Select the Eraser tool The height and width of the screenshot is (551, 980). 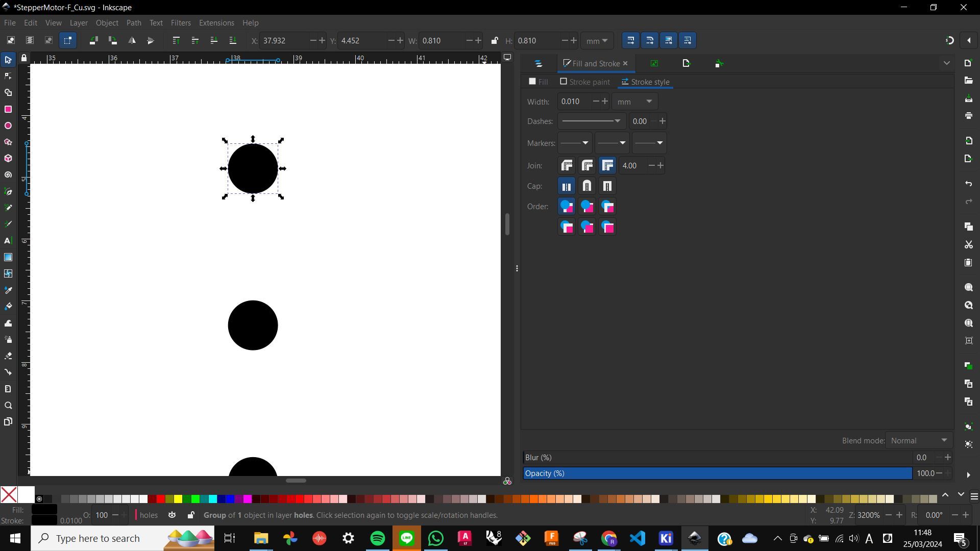coord(8,356)
